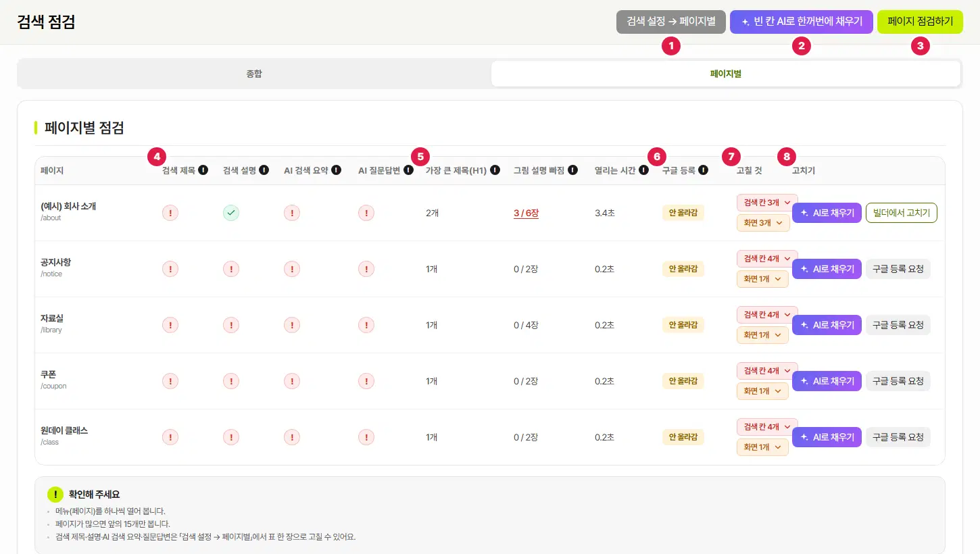
Task: Switch to the 종합 tab
Action: tap(254, 74)
